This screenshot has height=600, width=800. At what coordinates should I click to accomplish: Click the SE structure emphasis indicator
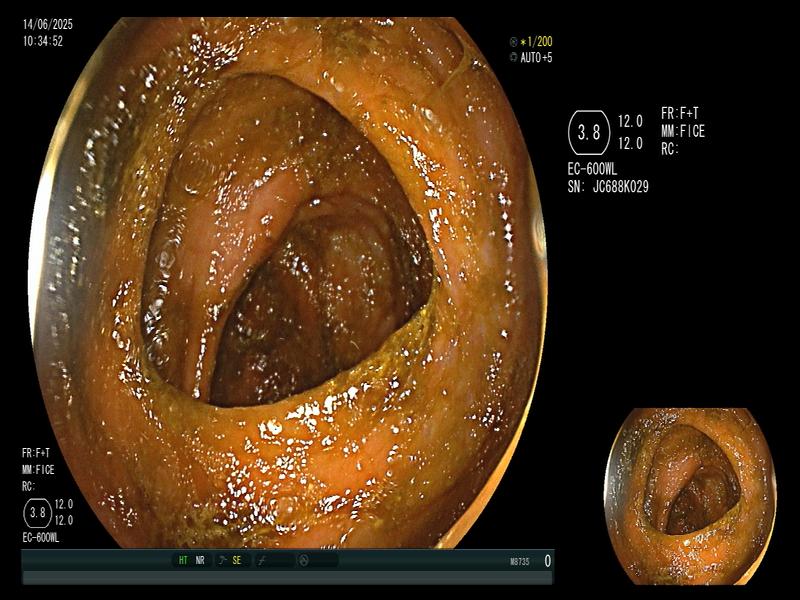coord(237,560)
